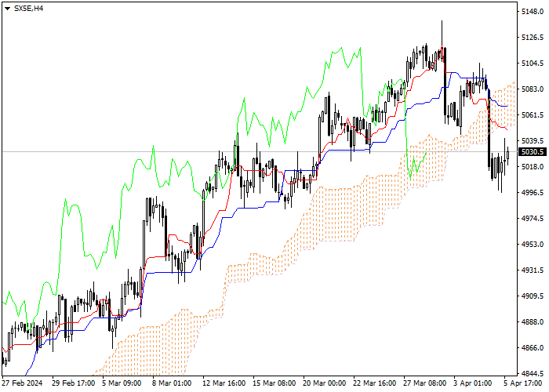
Task: Click the 5061.5 price axis label
Action: coord(533,114)
